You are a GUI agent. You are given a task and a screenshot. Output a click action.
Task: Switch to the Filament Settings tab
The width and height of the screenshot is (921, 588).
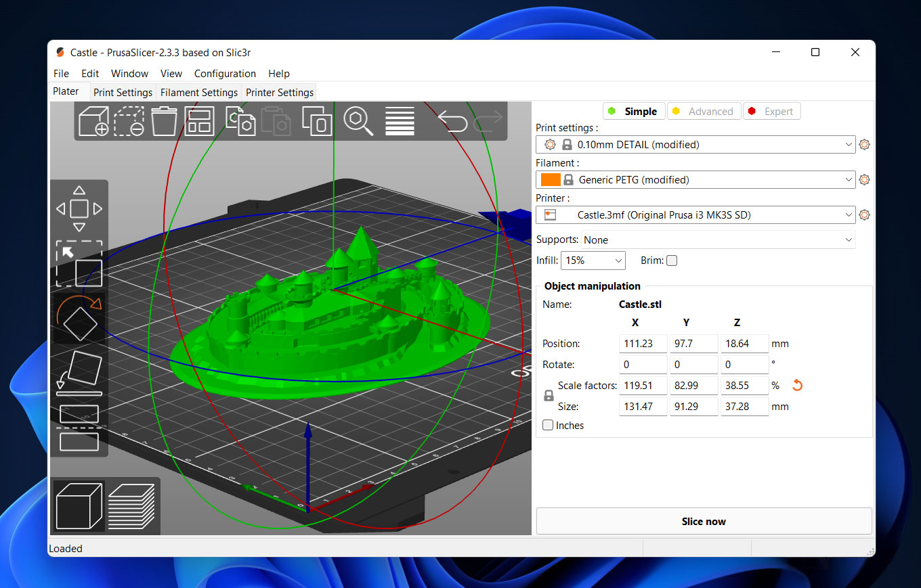coord(199,93)
